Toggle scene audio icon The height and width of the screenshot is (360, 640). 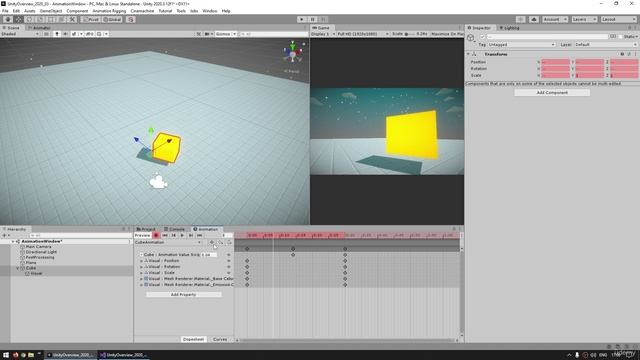coord(65,34)
